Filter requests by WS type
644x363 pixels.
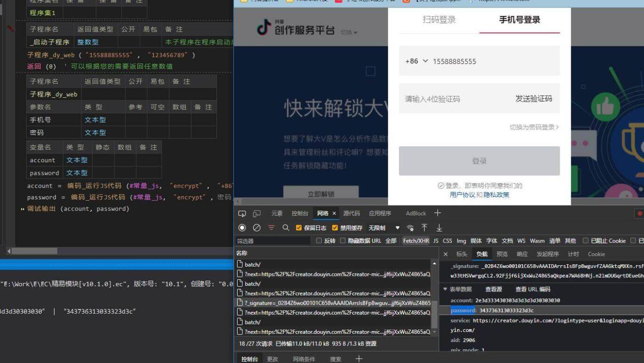521,241
